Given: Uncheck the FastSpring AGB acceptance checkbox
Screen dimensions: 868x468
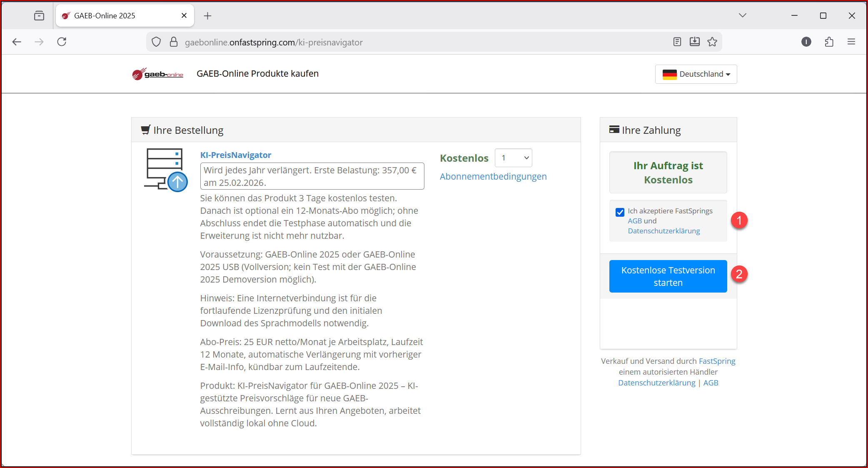Looking at the screenshot, I should click(620, 212).
